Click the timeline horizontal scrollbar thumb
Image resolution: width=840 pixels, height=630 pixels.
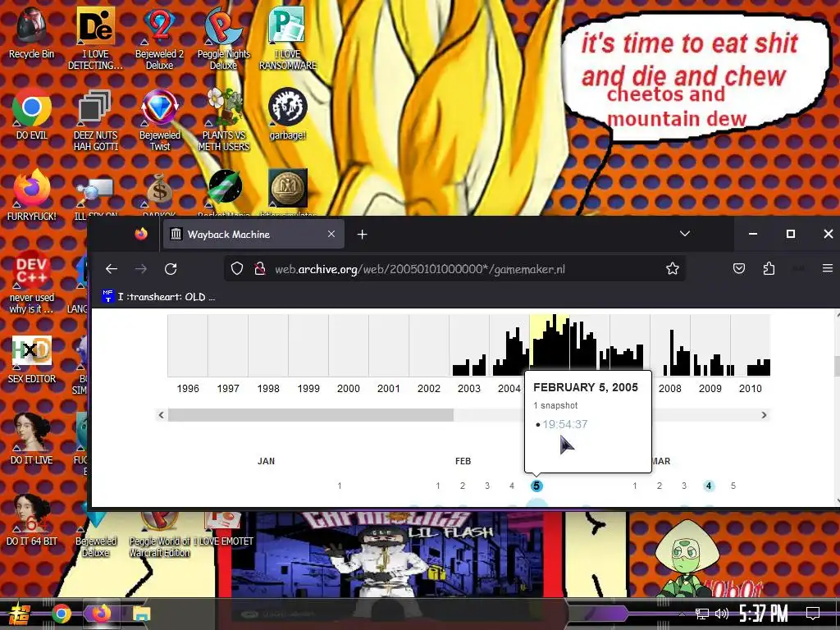(311, 415)
